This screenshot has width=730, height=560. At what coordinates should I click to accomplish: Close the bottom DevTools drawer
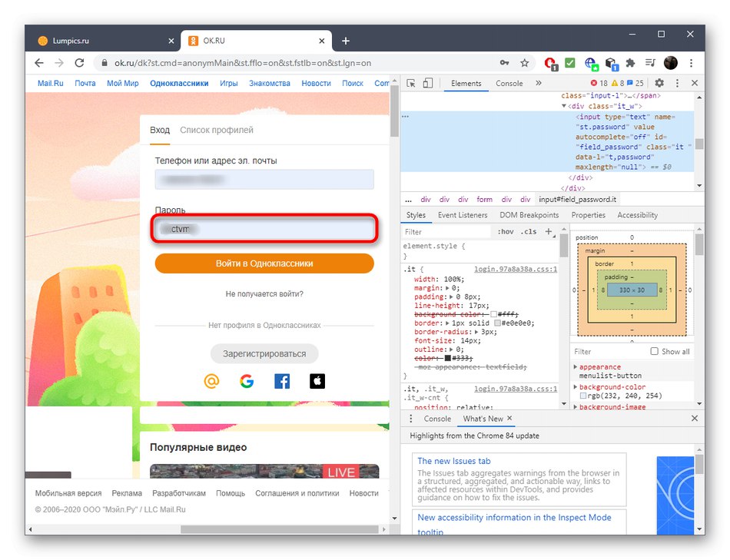[x=695, y=419]
